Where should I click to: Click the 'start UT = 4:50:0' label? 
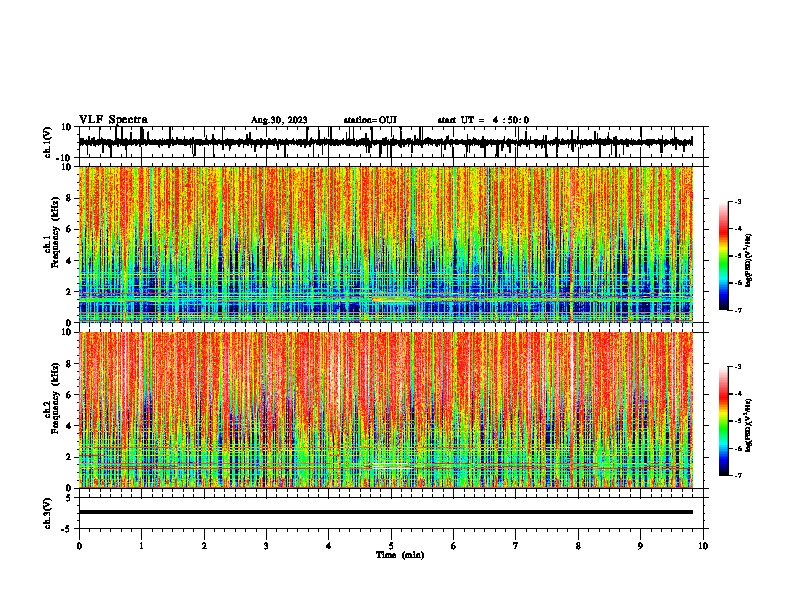(483, 120)
